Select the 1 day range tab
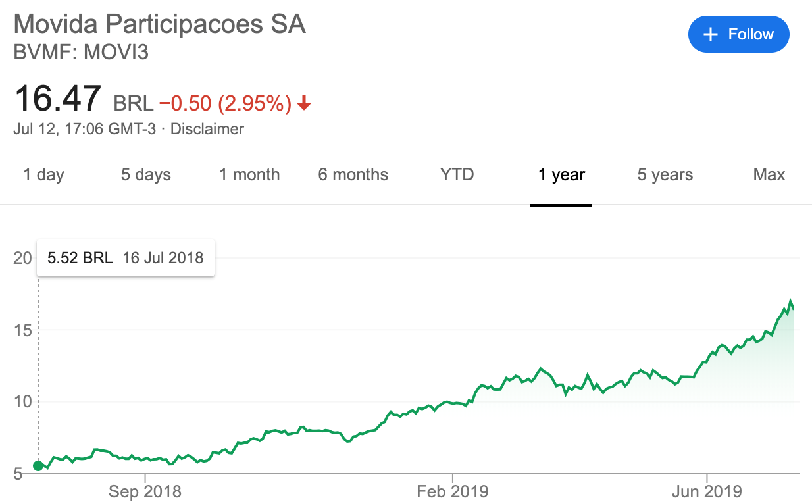 [43, 174]
